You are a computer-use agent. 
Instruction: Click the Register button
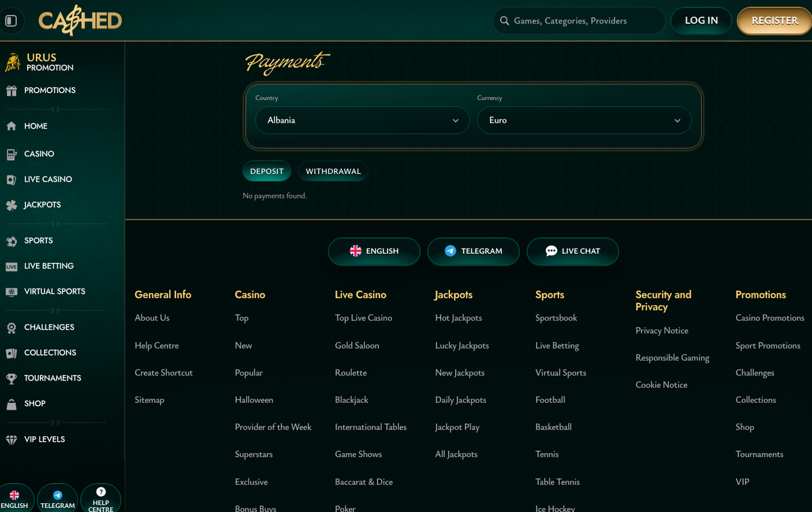pos(775,21)
